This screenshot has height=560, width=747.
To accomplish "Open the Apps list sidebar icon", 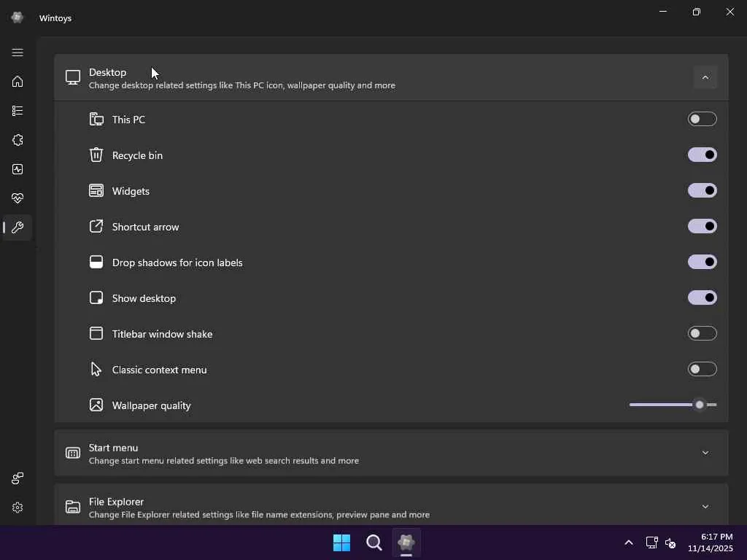I will point(18,111).
